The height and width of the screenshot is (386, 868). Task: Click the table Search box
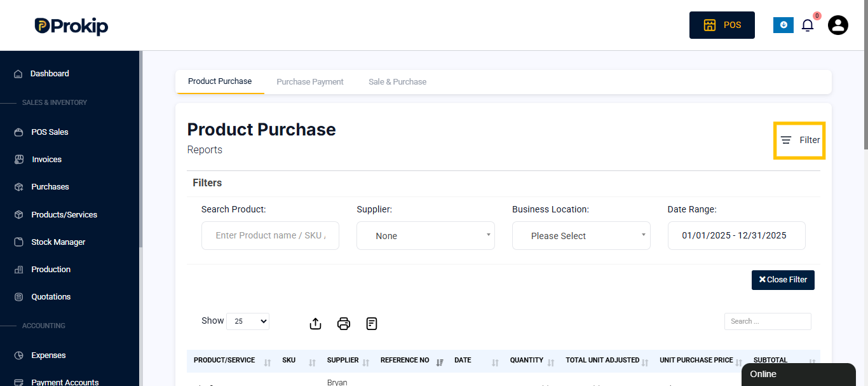(768, 321)
